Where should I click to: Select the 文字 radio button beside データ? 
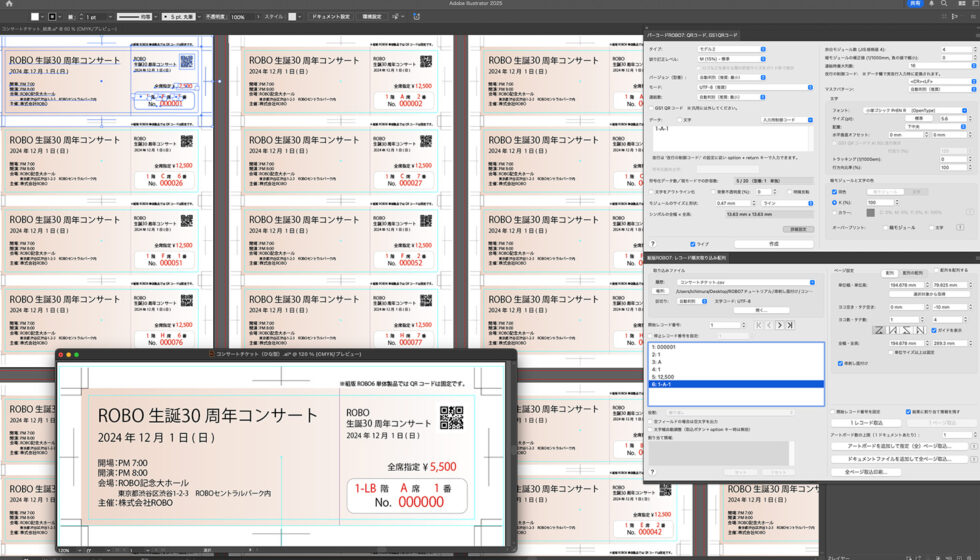(680, 120)
